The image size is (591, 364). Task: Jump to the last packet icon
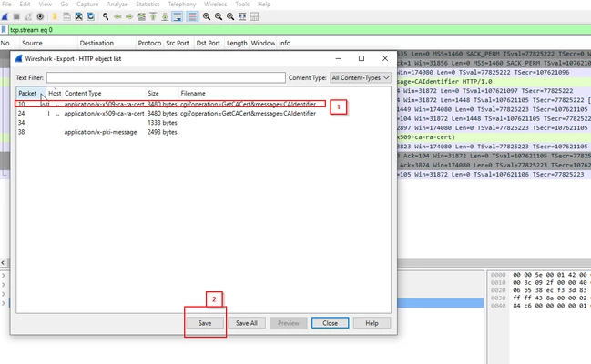pyautogui.click(x=165, y=16)
